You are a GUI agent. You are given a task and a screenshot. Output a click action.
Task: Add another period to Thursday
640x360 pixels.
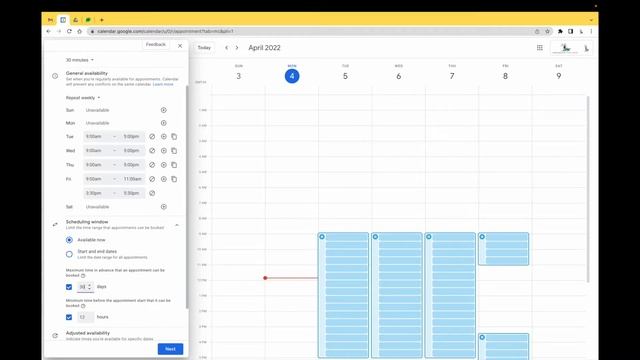coord(164,165)
